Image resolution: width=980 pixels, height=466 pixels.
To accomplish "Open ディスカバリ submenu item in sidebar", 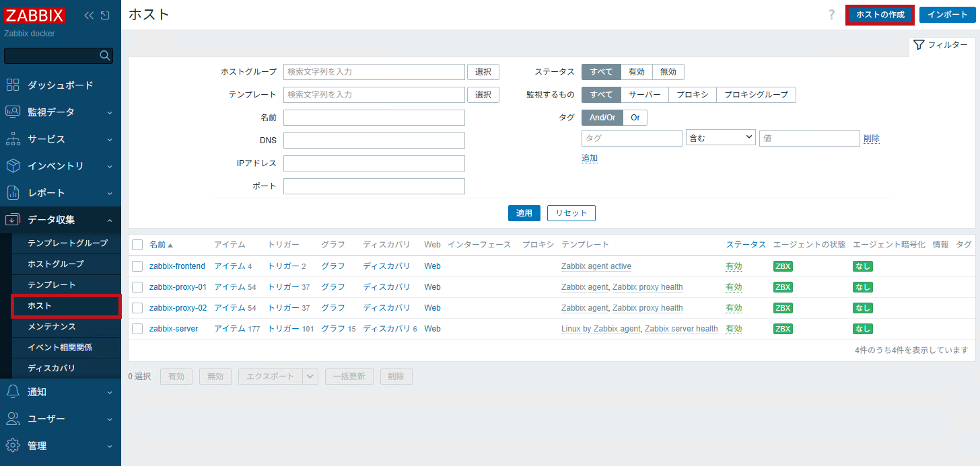I will [67, 368].
